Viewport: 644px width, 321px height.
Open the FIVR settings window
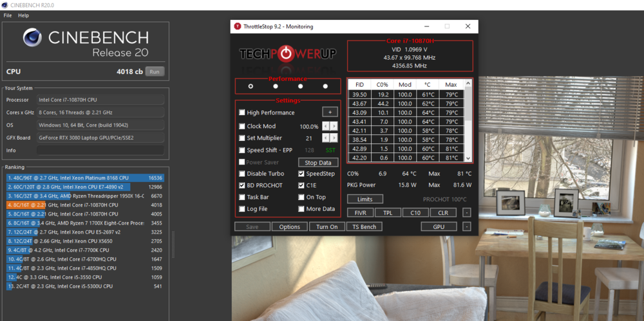[360, 212]
